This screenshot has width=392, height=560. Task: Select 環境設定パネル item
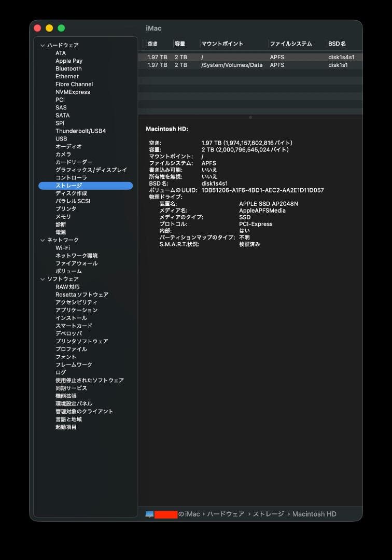[x=74, y=404]
